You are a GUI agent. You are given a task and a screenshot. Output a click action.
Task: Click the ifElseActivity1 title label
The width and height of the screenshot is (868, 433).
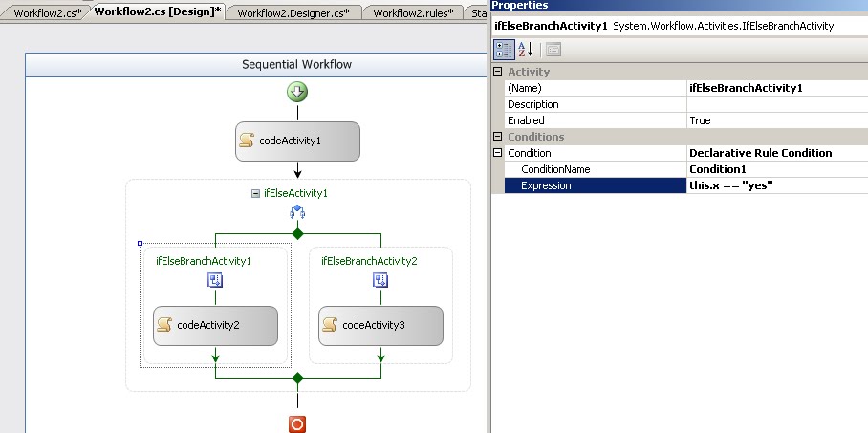click(x=295, y=193)
